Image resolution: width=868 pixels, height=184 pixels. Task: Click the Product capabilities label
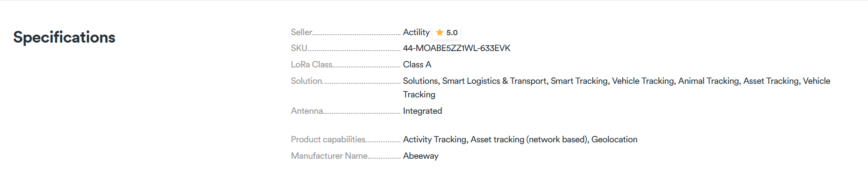[328, 140]
